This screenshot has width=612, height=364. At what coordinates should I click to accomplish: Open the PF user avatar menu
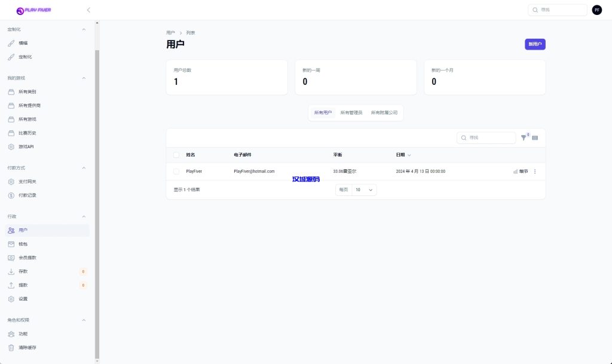tap(596, 10)
